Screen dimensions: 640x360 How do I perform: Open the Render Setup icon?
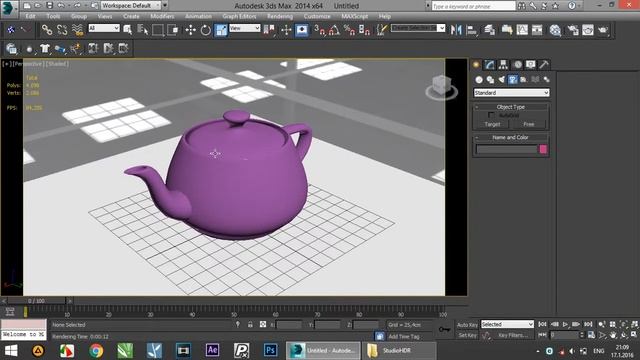click(x=573, y=30)
